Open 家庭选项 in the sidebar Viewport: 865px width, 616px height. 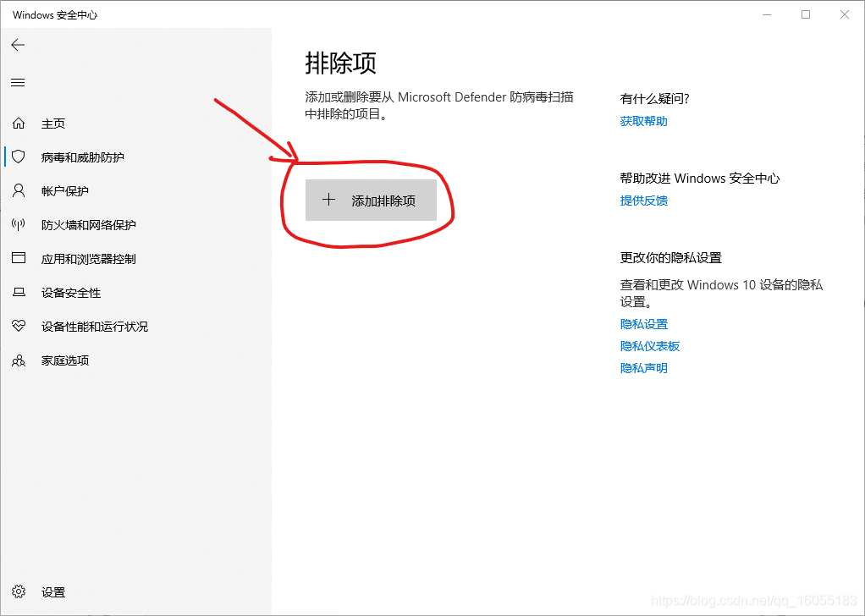(135, 360)
